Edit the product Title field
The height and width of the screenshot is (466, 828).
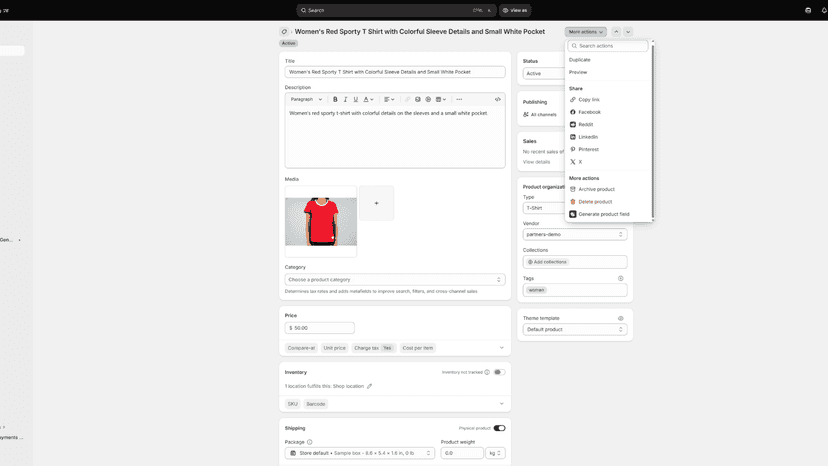point(395,72)
